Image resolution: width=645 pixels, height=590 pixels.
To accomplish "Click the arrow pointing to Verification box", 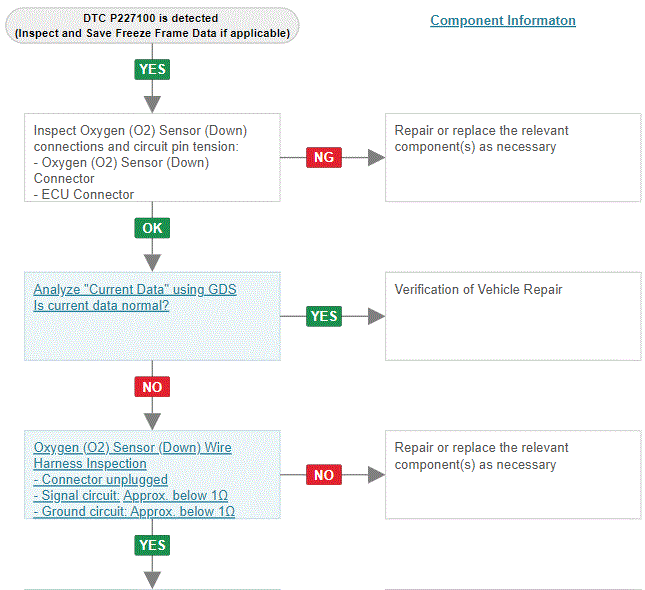I will 375,316.
